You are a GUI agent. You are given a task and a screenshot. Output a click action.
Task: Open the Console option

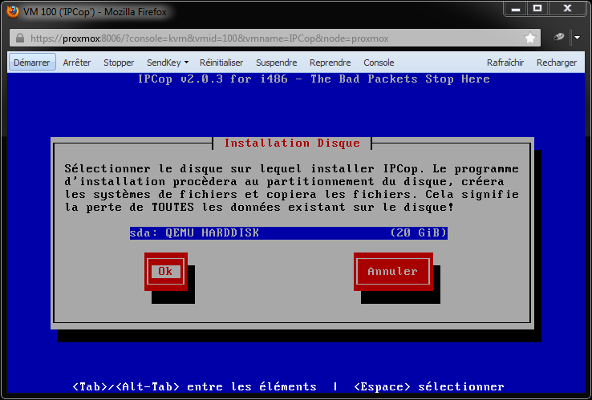click(379, 62)
